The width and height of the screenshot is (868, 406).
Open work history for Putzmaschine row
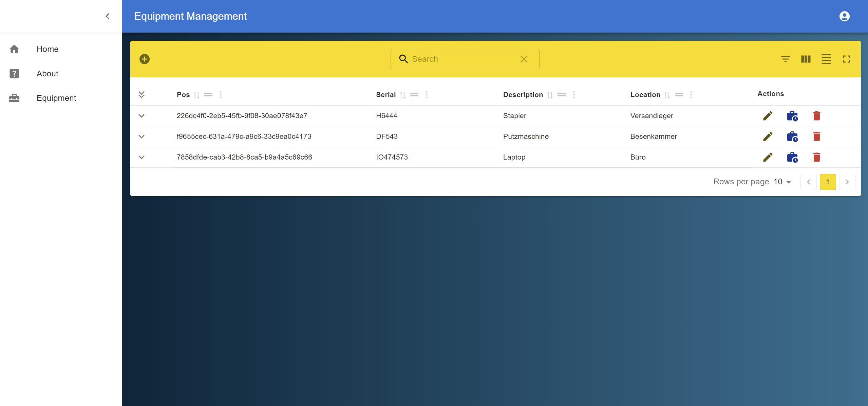click(x=792, y=136)
